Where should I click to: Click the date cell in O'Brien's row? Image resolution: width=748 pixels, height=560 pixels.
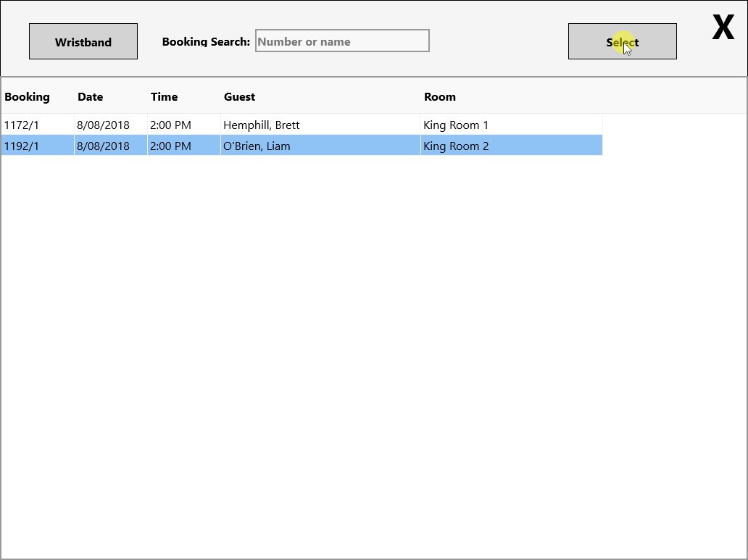tap(111, 146)
